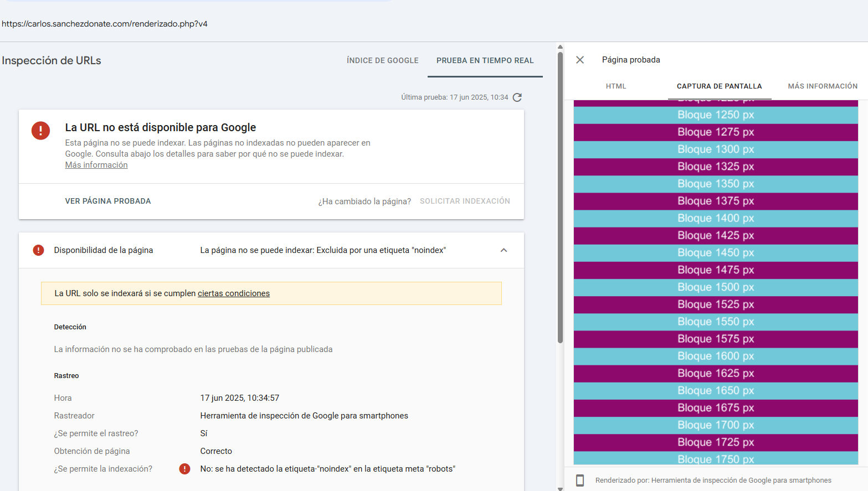Screen dimensions: 868x491
Task: Click the Ver página probada button
Action: 108,201
